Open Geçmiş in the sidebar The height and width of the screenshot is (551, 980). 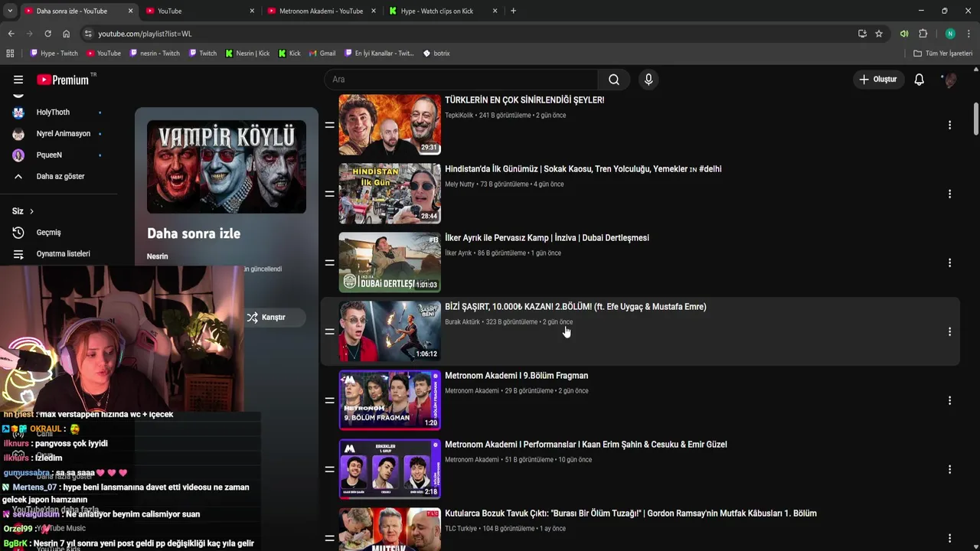click(x=48, y=233)
